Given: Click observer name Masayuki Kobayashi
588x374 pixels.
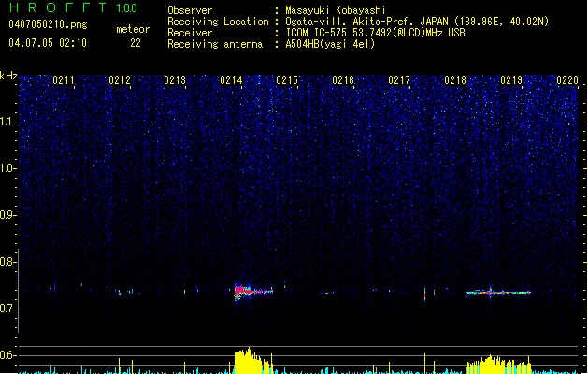Looking at the screenshot, I should [x=336, y=10].
